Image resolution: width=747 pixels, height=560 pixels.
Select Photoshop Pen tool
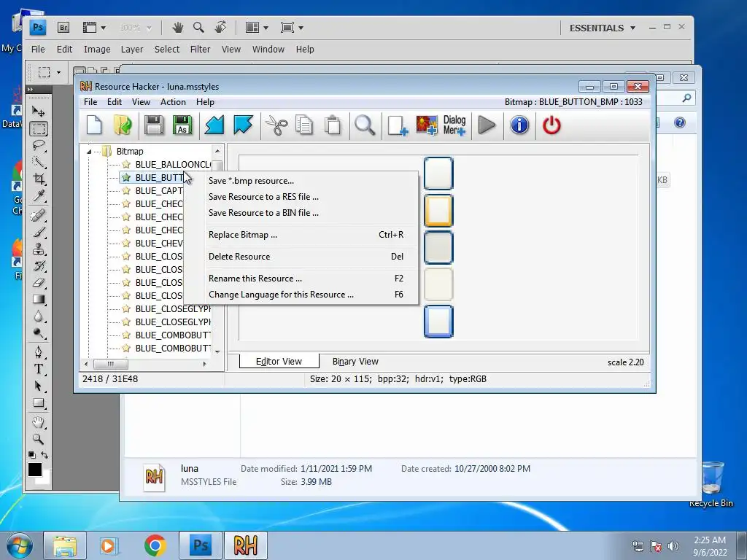point(39,352)
